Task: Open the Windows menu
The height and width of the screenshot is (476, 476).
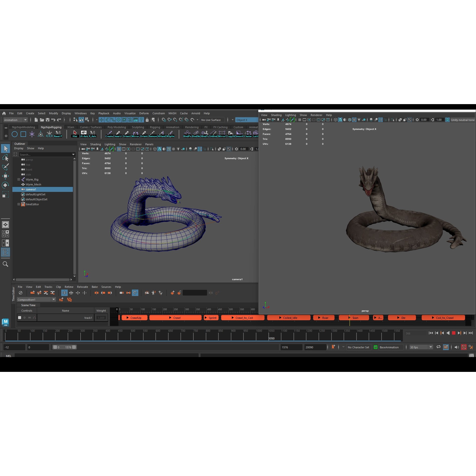Action: 81,113
